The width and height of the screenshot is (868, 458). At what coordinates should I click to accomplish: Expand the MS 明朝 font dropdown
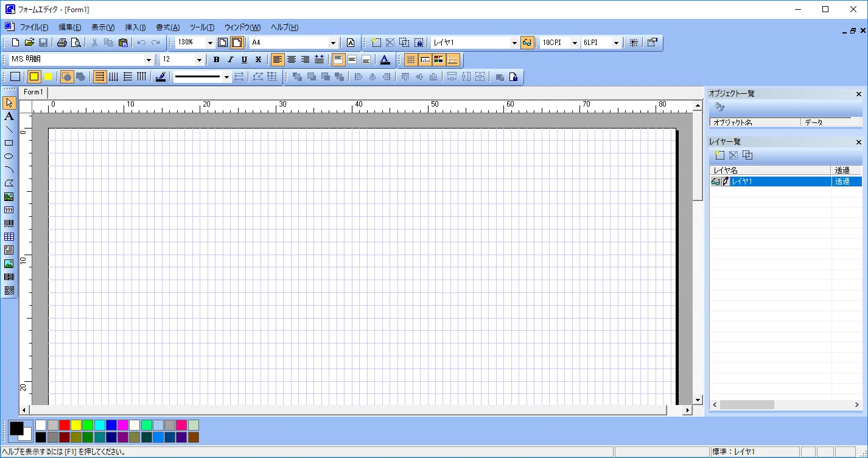point(149,60)
